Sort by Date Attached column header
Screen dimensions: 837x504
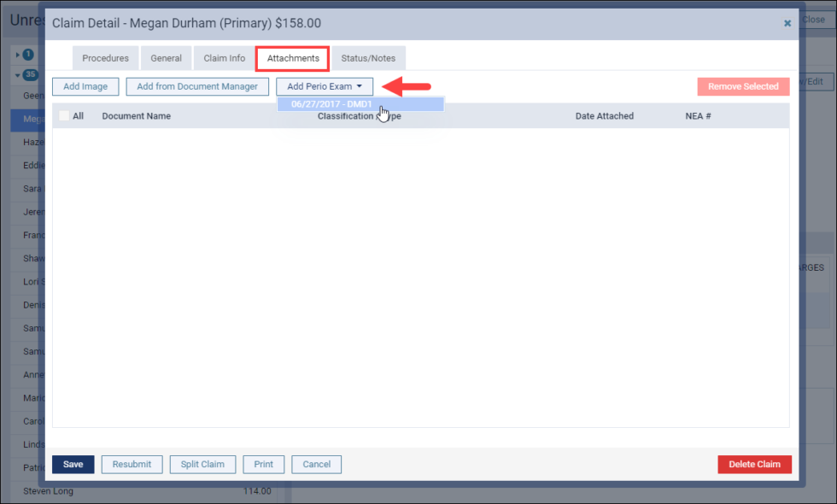pyautogui.click(x=604, y=116)
